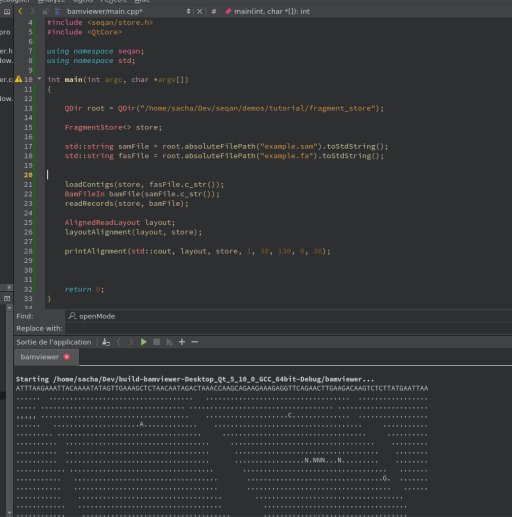Close the main.cpp document with X
Screen dimensions: 512x517
pyautogui.click(x=199, y=12)
